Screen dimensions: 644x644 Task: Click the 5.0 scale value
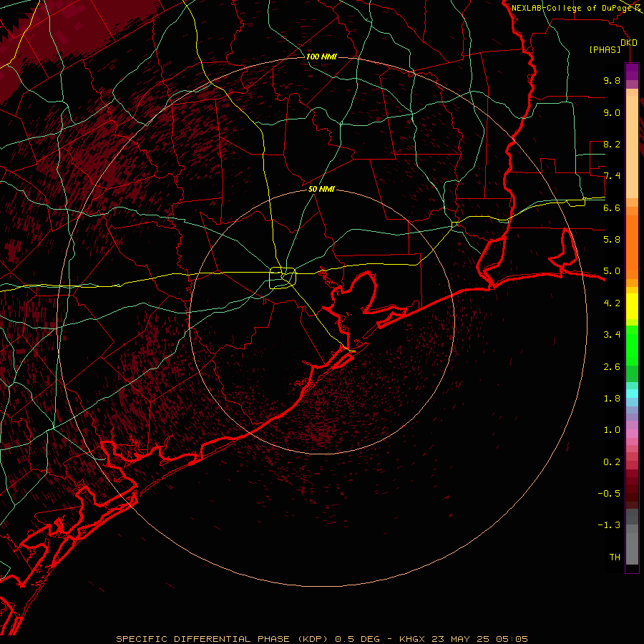[x=612, y=271]
